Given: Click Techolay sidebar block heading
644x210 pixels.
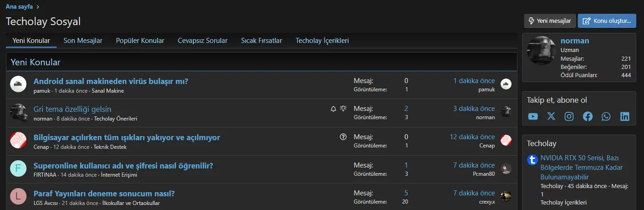Looking at the screenshot, I should [x=542, y=143].
